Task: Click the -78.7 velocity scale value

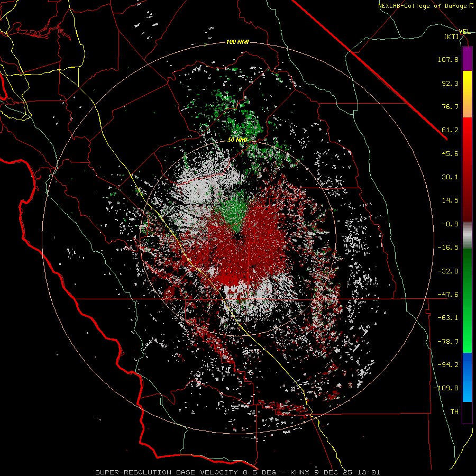Action: point(448,342)
